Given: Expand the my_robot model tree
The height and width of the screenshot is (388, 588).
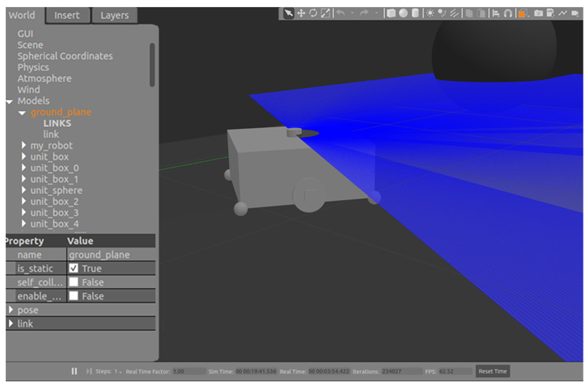Looking at the screenshot, I should point(24,145).
